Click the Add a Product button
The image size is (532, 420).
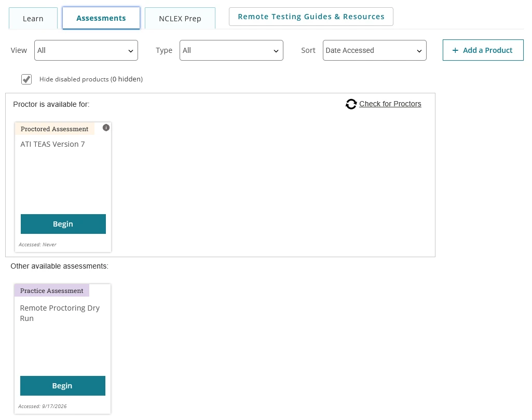click(483, 50)
